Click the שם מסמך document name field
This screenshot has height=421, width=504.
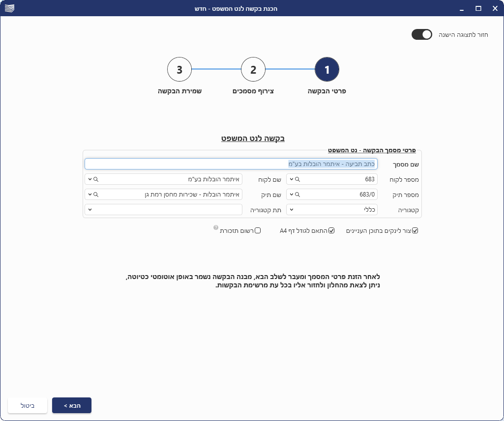pyautogui.click(x=231, y=164)
